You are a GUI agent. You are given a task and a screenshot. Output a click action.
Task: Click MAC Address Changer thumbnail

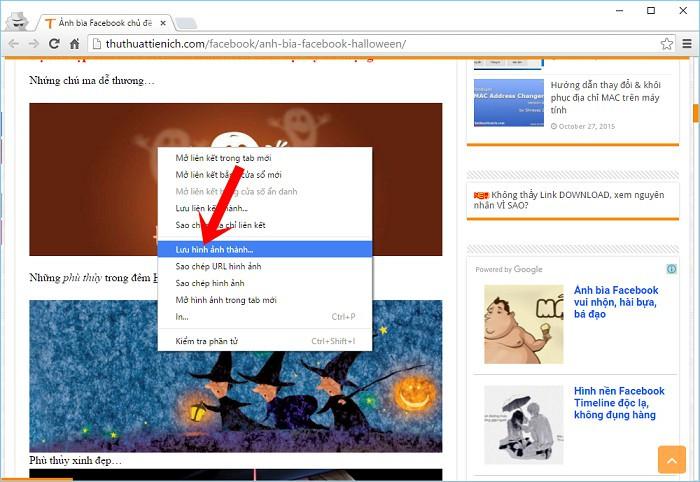coord(508,103)
